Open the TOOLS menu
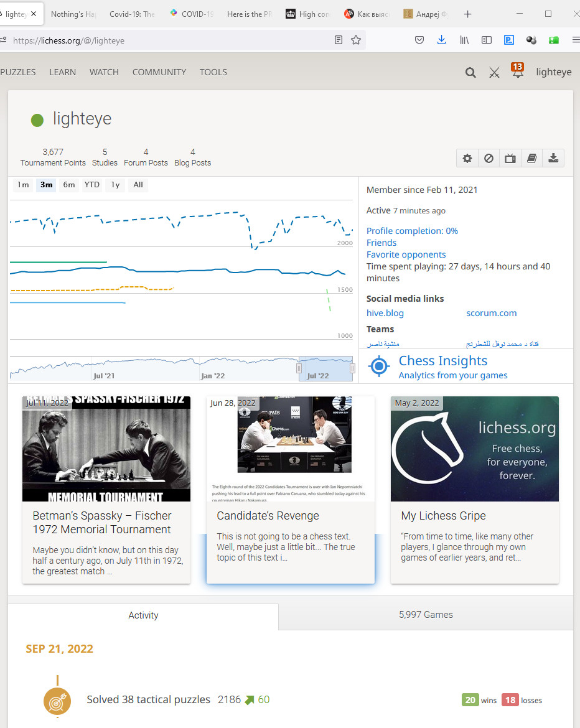The width and height of the screenshot is (580, 728). click(x=213, y=72)
